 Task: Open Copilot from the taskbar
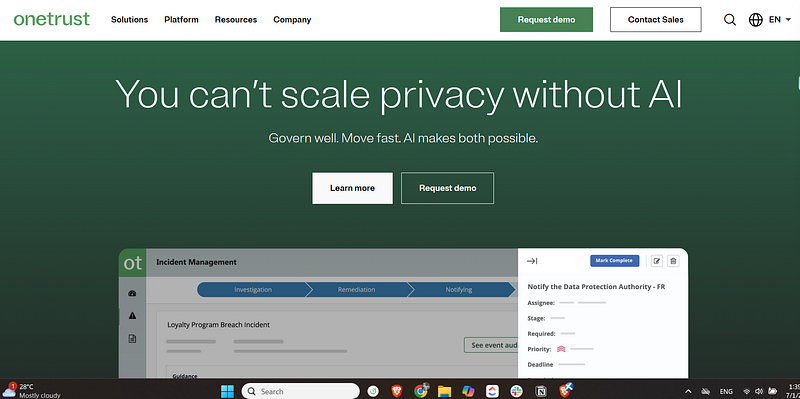click(468, 391)
